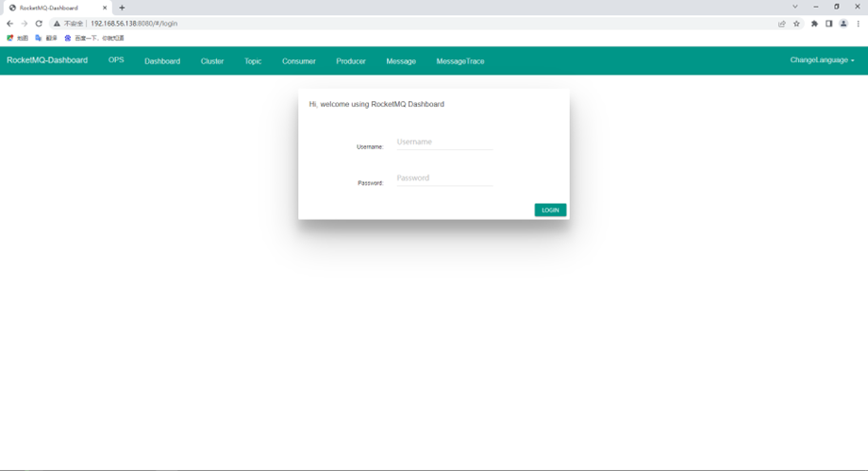Click the Password: label
Viewport: 868px width, 471px height.
(371, 183)
